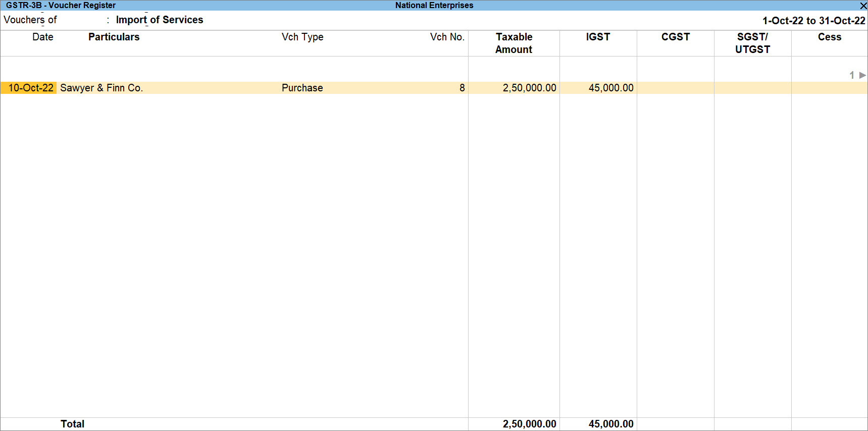Click the Import of Services heading
The height and width of the screenshot is (431, 868).
click(160, 20)
